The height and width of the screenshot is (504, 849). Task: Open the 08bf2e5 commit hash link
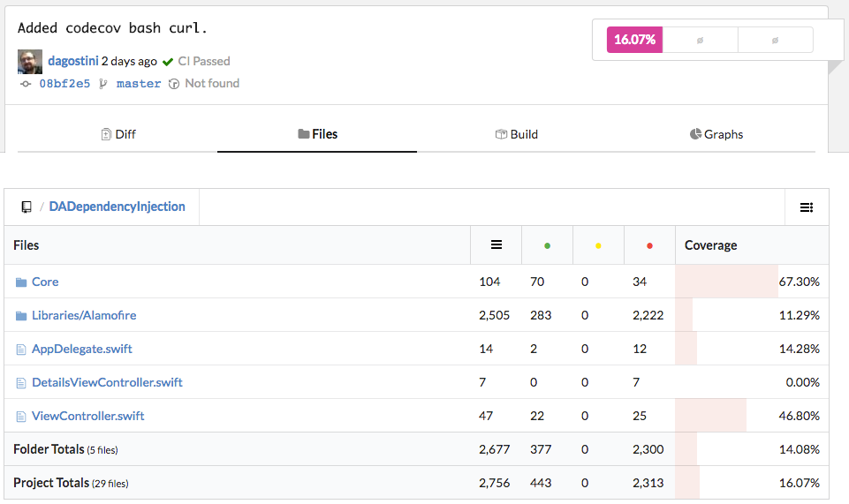point(64,84)
